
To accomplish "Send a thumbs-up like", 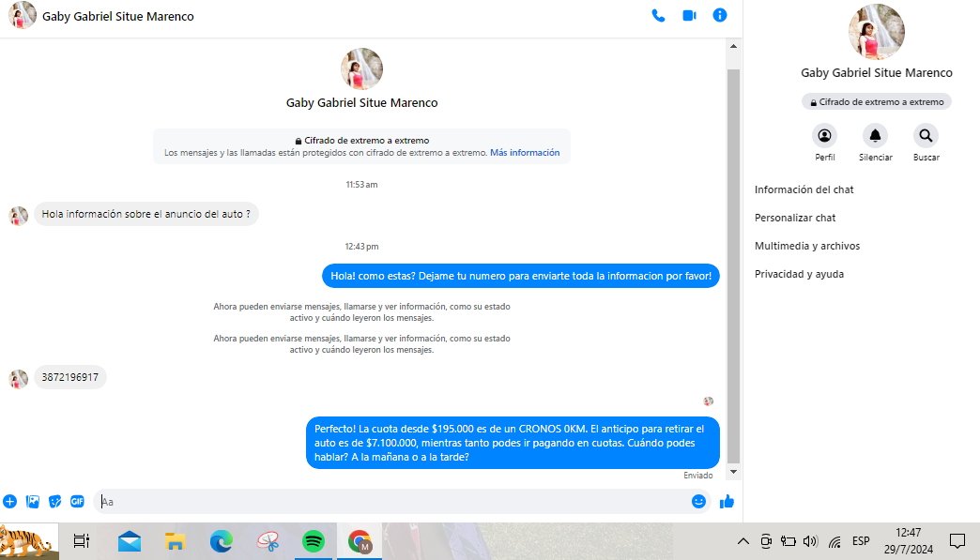I will [x=727, y=502].
